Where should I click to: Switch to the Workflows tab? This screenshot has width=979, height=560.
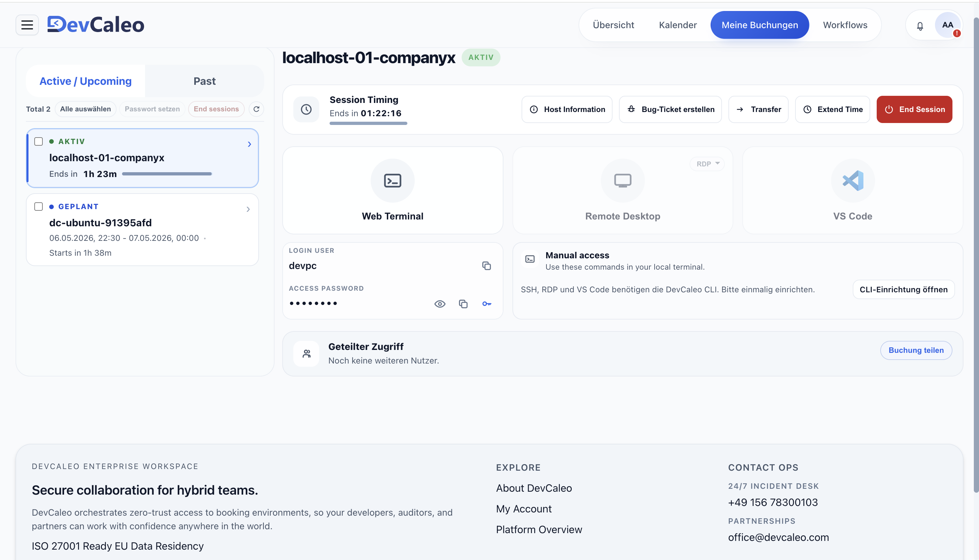point(845,25)
